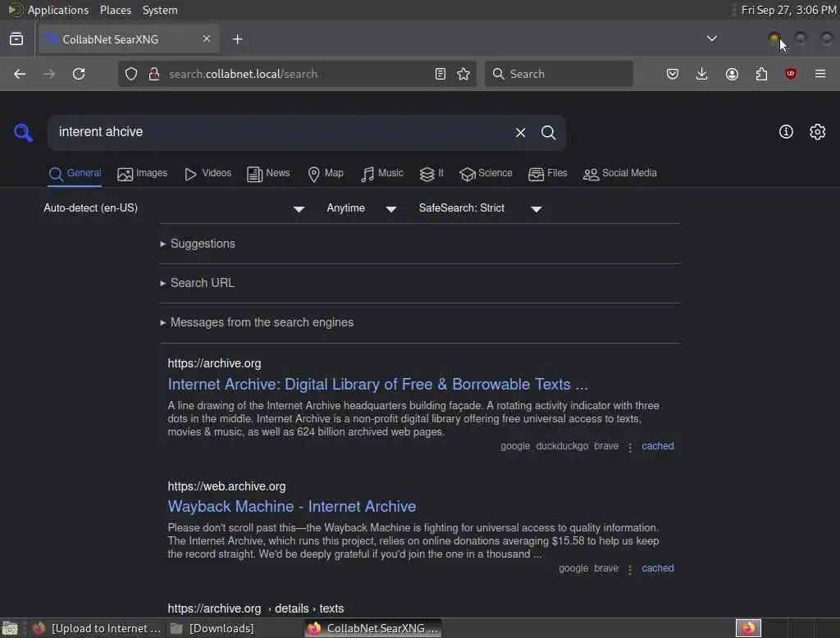The height and width of the screenshot is (638, 840).
Task: Switch to Files category
Action: 547,174
